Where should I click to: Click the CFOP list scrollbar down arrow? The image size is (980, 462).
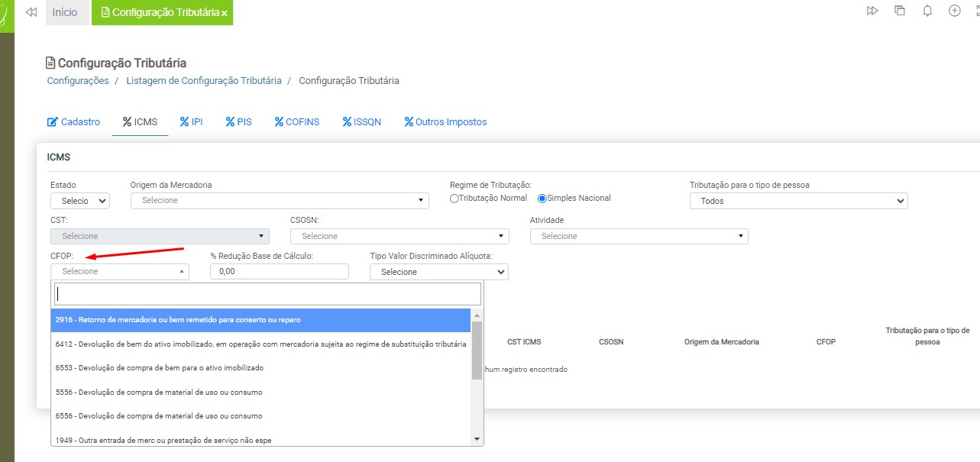tap(477, 439)
